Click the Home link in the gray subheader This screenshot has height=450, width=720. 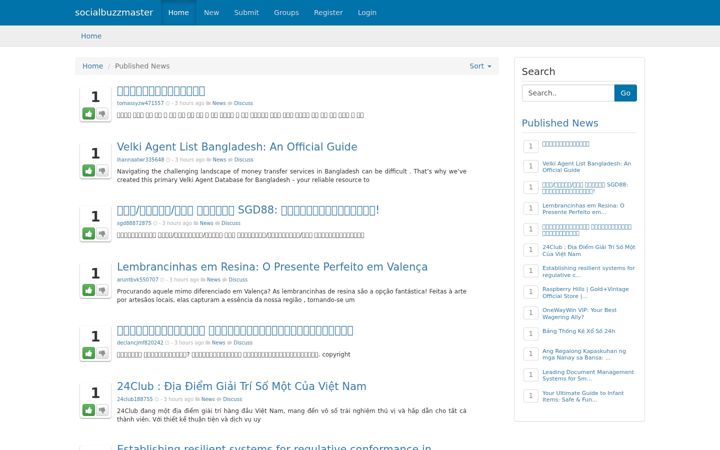(91, 36)
